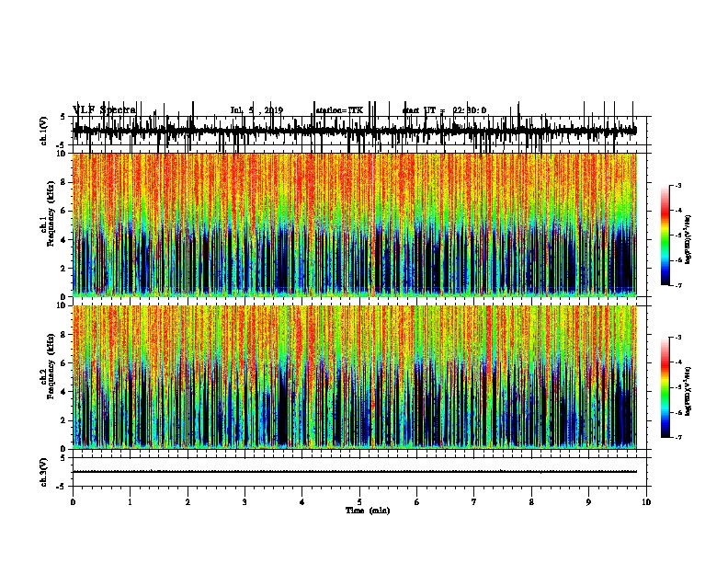Click x-axis tick label 1
The image size is (728, 563).
pos(130,502)
